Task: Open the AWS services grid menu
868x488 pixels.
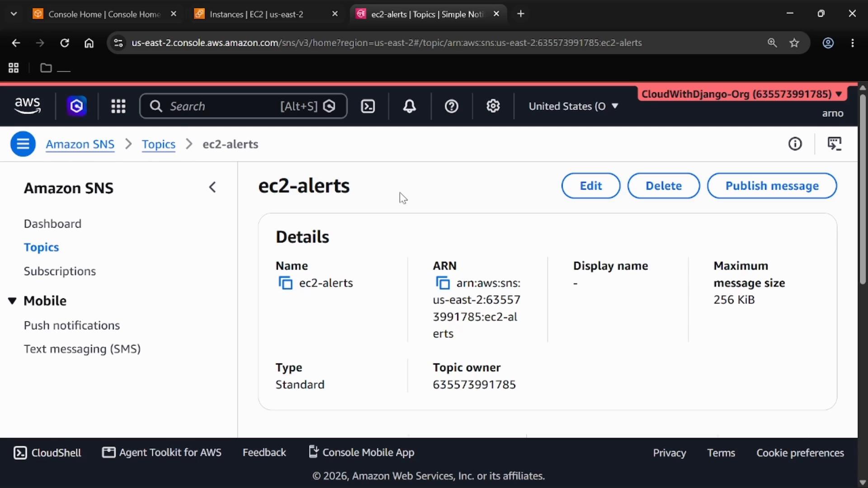Action: (118, 106)
